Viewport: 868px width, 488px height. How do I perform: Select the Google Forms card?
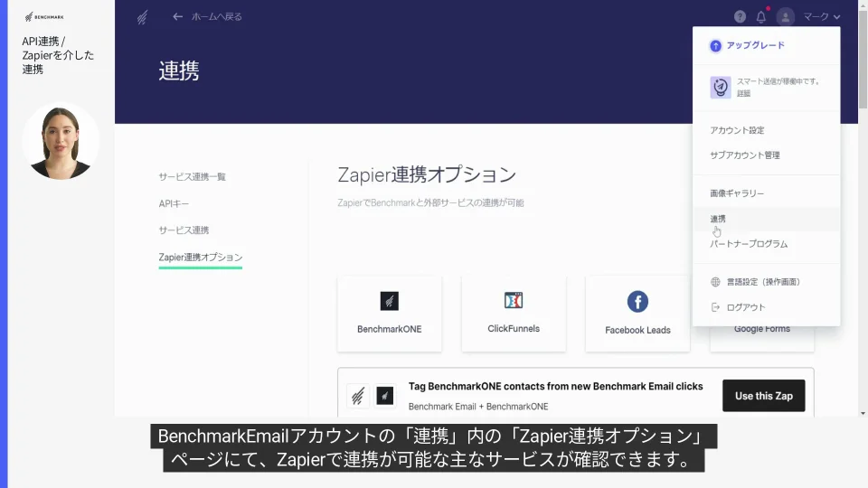(761, 337)
